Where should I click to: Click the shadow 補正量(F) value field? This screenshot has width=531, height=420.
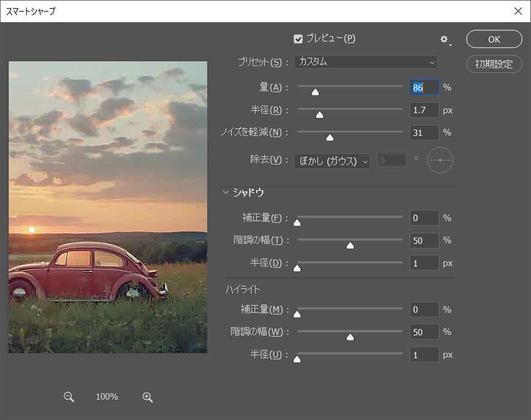point(424,218)
